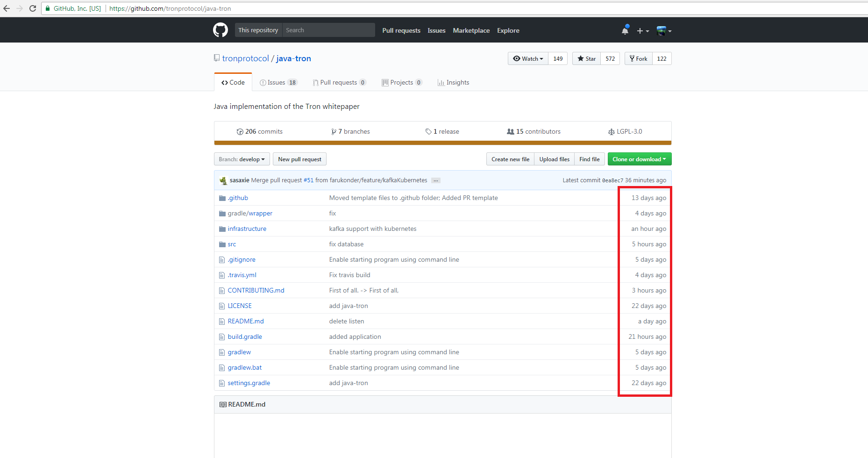Open README.md in the file list
Viewport: 868px width, 458px height.
[246, 322]
